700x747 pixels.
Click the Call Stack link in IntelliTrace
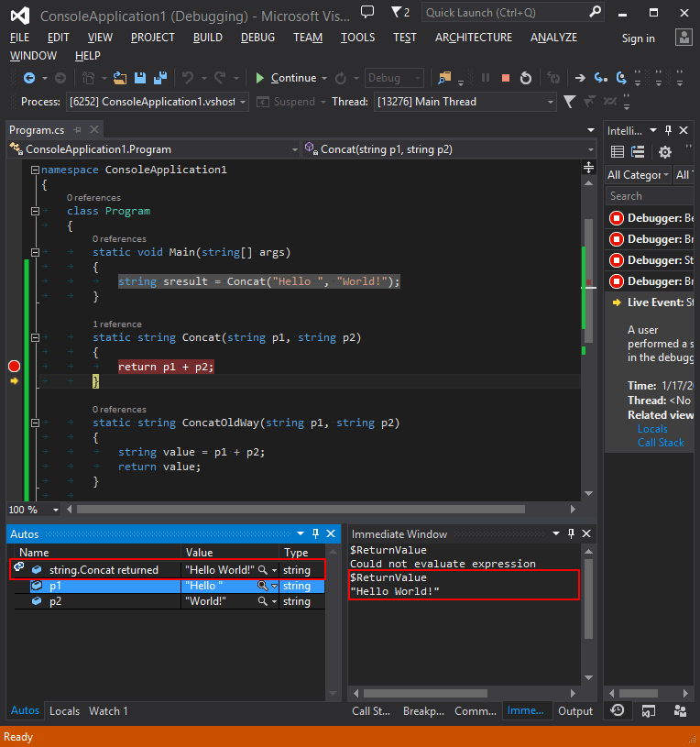click(661, 443)
